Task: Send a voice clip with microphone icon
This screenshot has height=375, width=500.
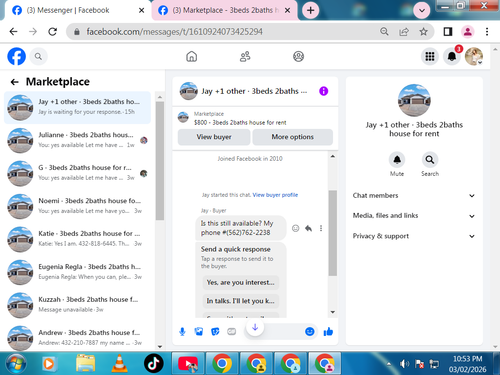Action: coord(182,332)
